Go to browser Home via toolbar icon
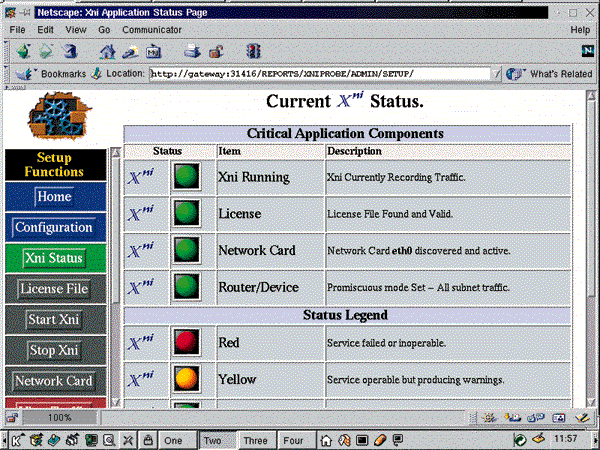600x450 pixels. [x=108, y=50]
